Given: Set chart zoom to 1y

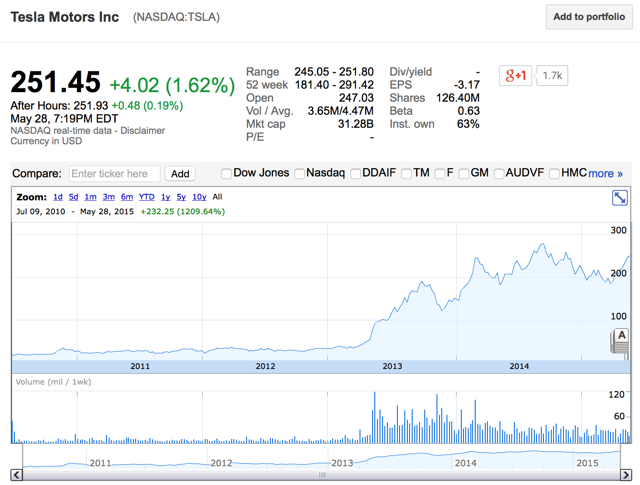Looking at the screenshot, I should point(165,197).
